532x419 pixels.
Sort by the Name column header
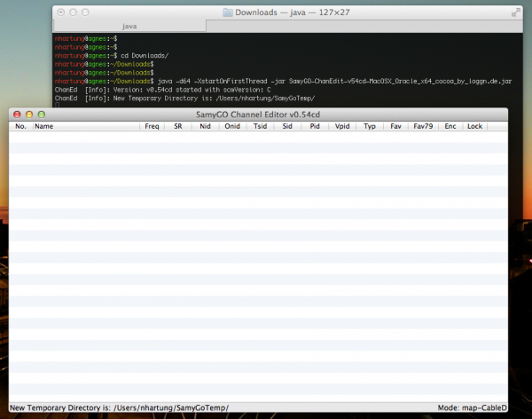pyautogui.click(x=86, y=126)
